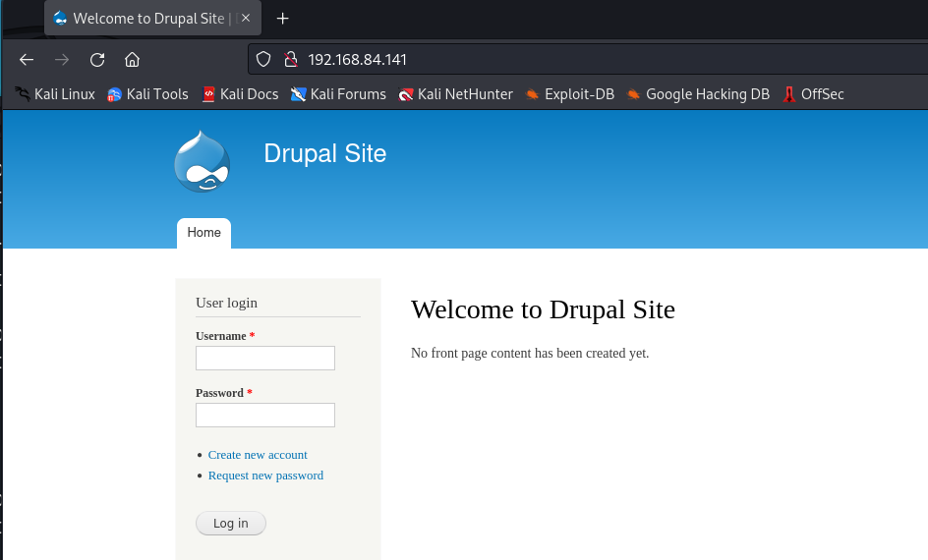Viewport: 928px width, 560px height.
Task: Select the Welcome to Drupal Site tab
Action: [152, 19]
